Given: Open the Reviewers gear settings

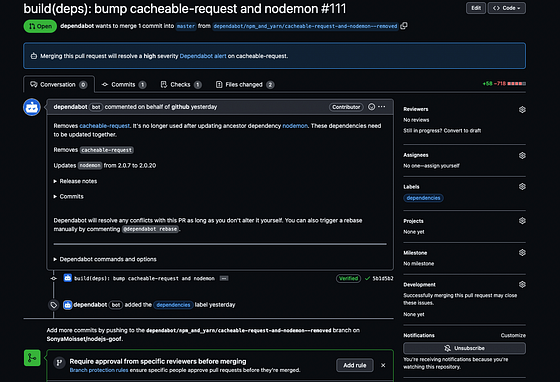Looking at the screenshot, I should click(x=522, y=110).
